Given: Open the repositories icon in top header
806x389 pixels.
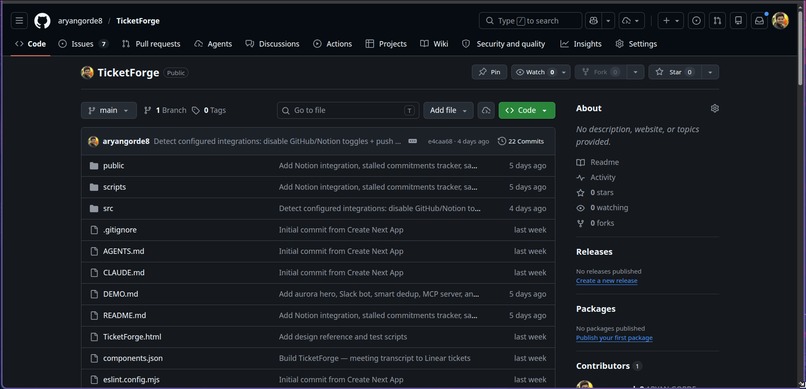Looking at the screenshot, I should 738,21.
